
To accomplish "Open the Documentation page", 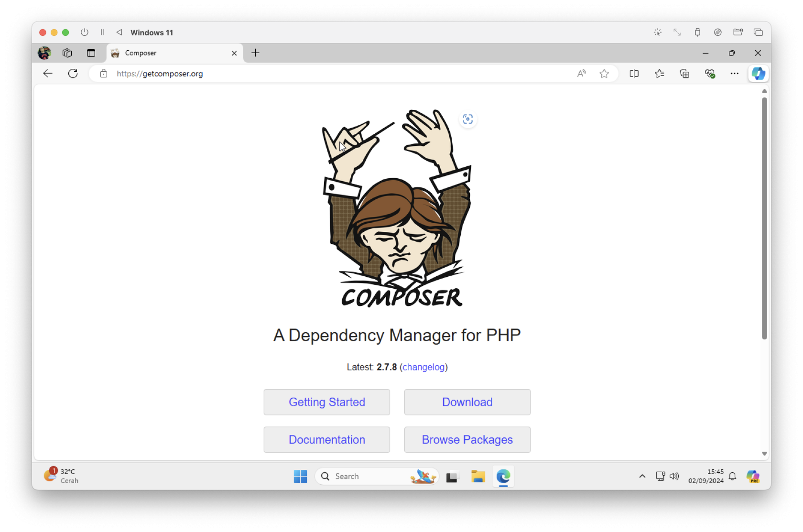I will click(327, 440).
